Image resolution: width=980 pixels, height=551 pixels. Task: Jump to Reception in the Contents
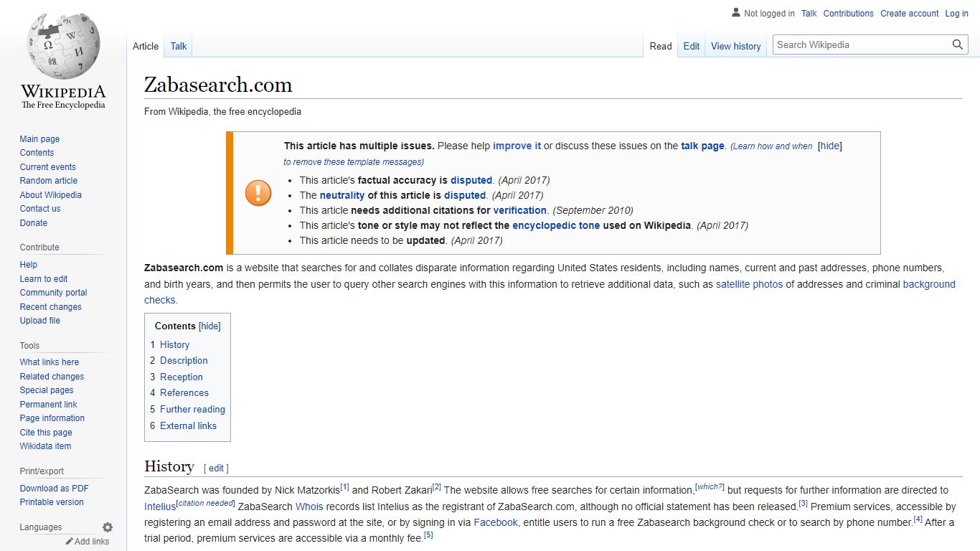[x=182, y=377]
